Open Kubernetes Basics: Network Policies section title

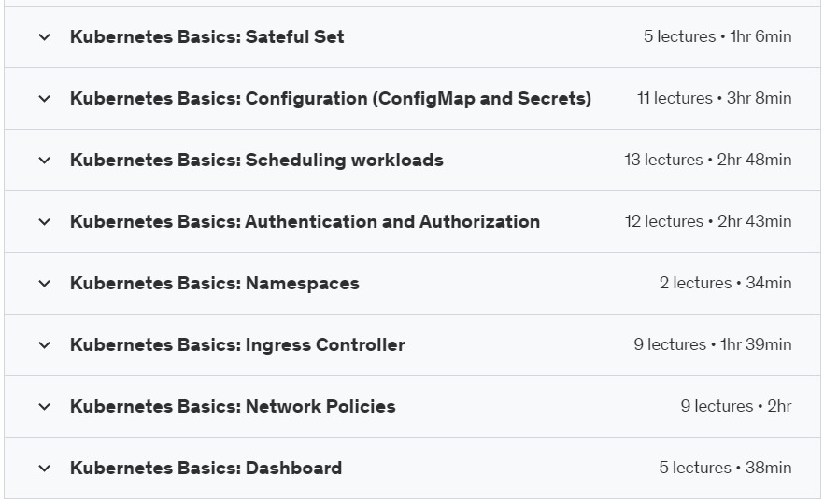click(x=233, y=406)
